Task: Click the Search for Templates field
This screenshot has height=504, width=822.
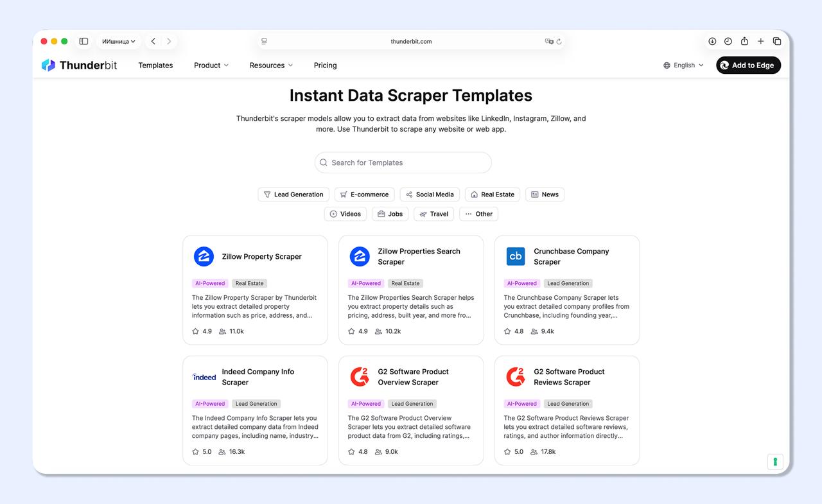Action: click(x=403, y=162)
